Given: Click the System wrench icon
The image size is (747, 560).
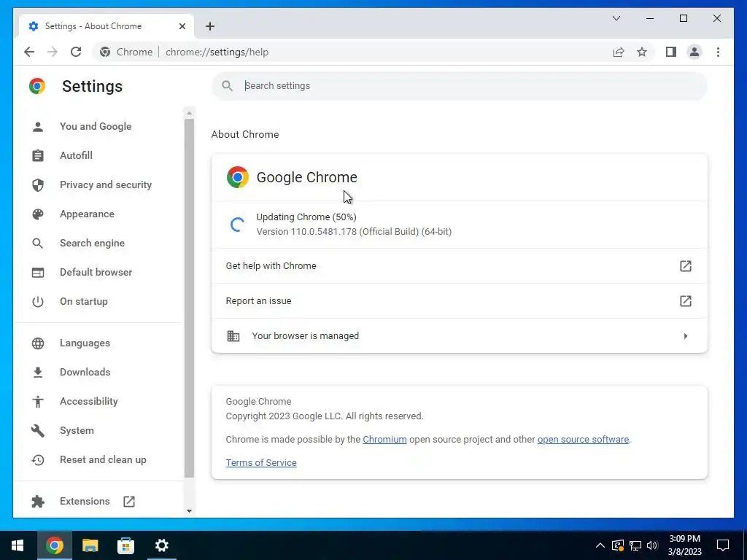Looking at the screenshot, I should click(x=38, y=430).
